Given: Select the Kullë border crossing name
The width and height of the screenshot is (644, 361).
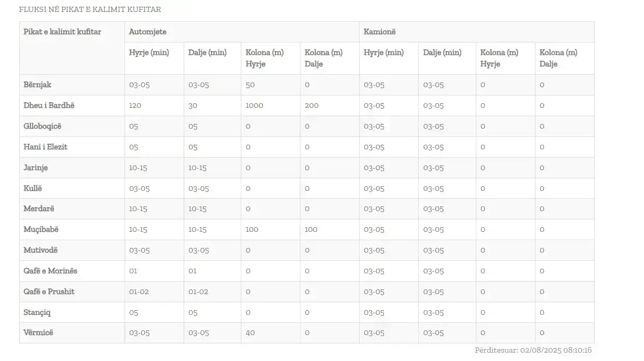Looking at the screenshot, I should [32, 188].
